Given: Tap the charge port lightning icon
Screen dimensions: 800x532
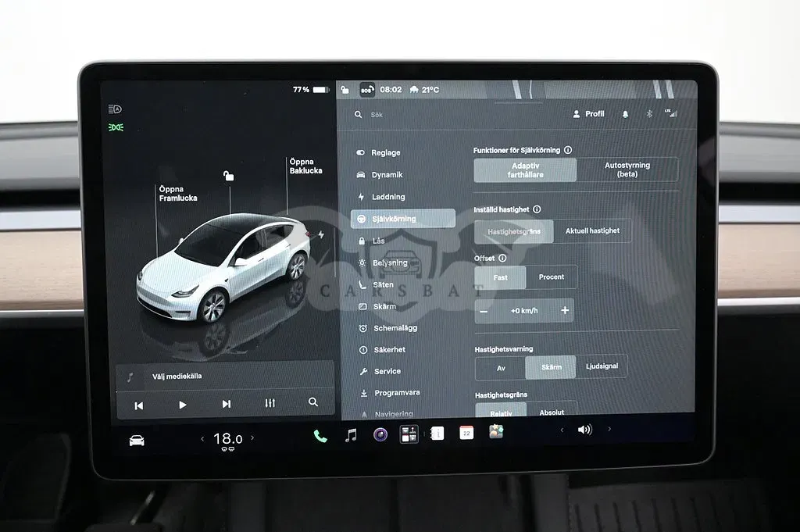Looking at the screenshot, I should (321, 234).
